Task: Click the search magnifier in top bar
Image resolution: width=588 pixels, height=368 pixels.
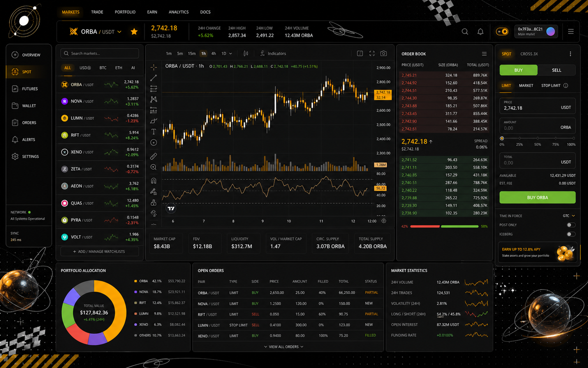Action: pos(465,32)
